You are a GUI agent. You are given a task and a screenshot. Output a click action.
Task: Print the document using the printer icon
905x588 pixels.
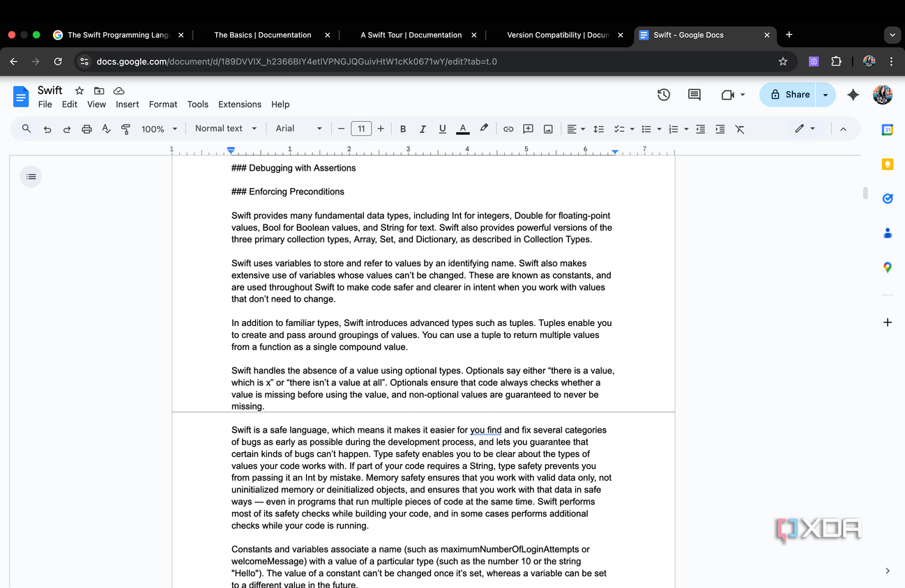pos(86,129)
